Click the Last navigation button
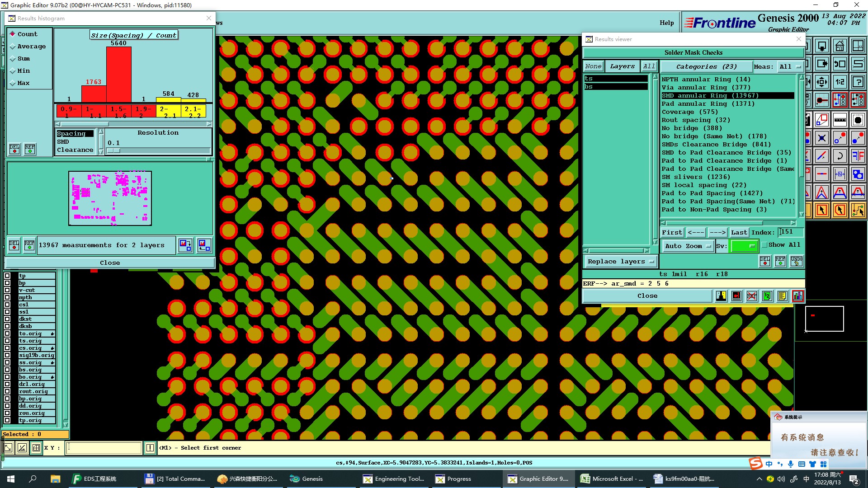868x488 pixels. 739,232
